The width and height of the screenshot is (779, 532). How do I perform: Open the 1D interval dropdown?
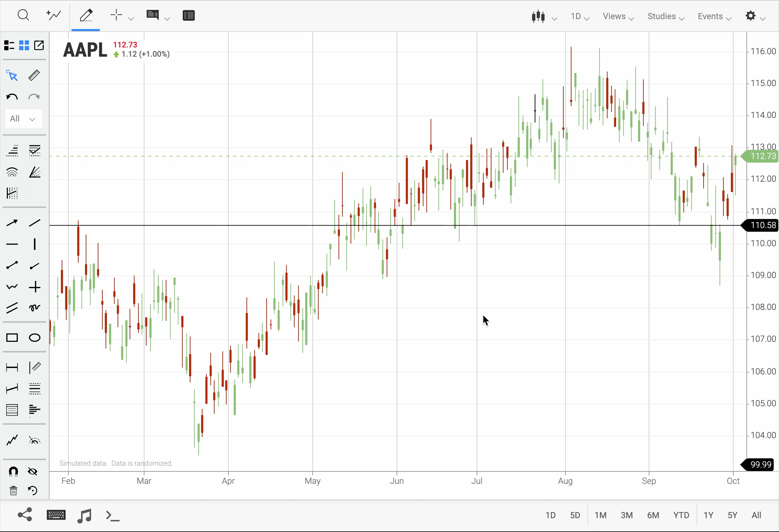tap(580, 16)
